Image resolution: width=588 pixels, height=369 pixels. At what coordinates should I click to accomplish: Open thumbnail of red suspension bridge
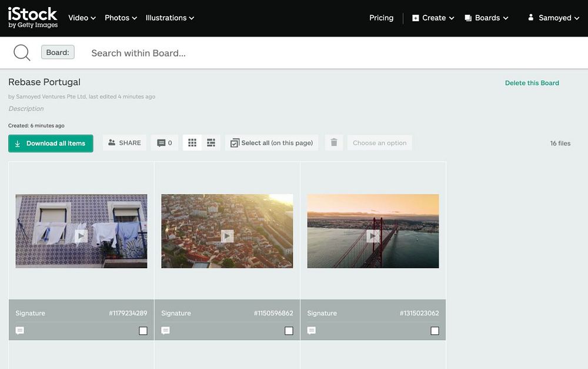[373, 231]
